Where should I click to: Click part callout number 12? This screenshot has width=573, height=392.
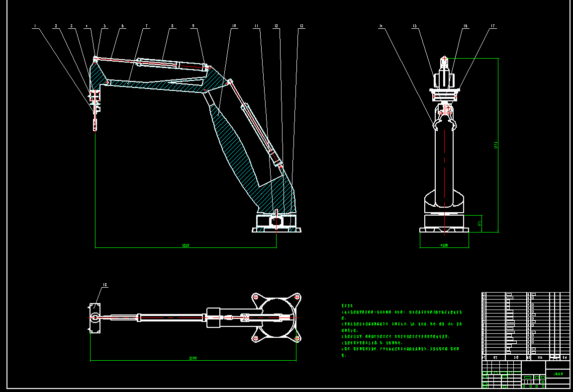(x=276, y=26)
